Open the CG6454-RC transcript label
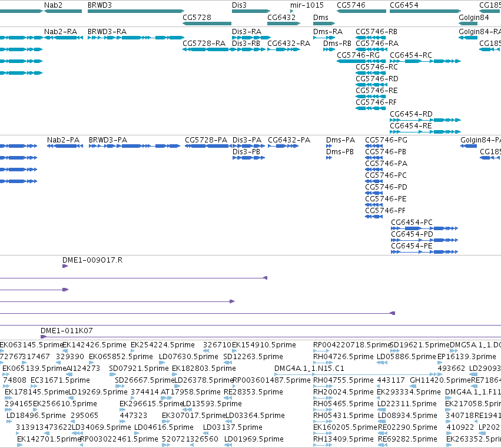This screenshot has width=501, height=448. 410,55
